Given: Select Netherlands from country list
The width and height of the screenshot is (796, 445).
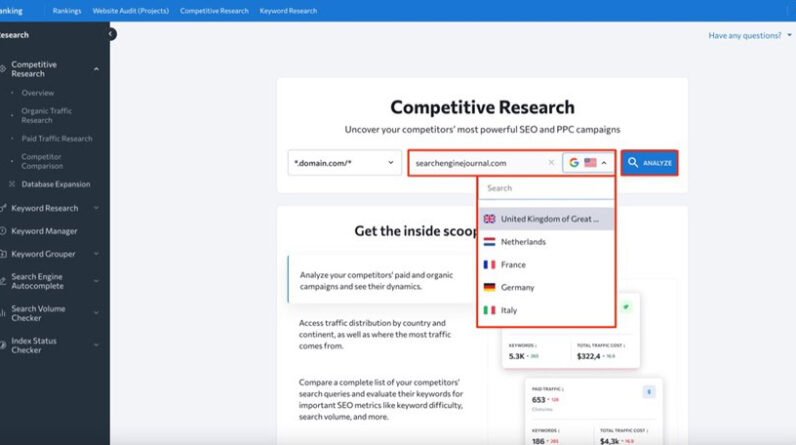Looking at the screenshot, I should pyautogui.click(x=546, y=242).
